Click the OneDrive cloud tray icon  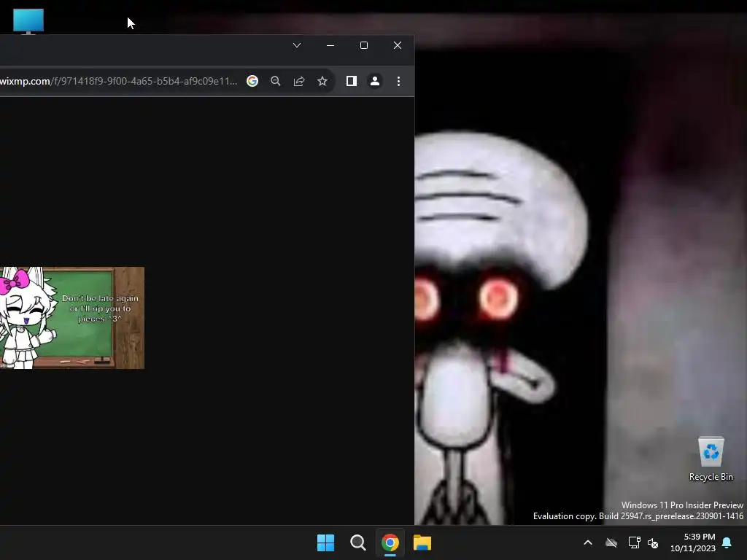[611, 542]
